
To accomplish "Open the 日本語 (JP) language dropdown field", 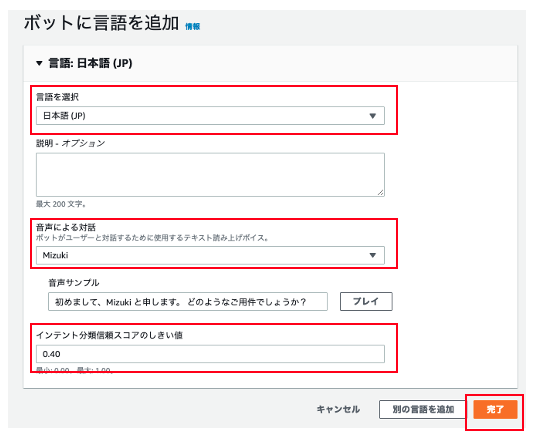I will point(210,116).
